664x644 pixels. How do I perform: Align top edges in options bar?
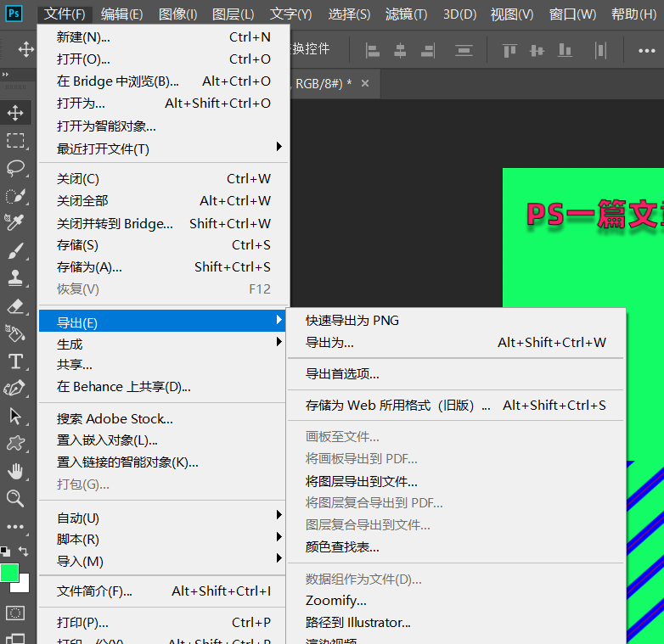tap(509, 51)
